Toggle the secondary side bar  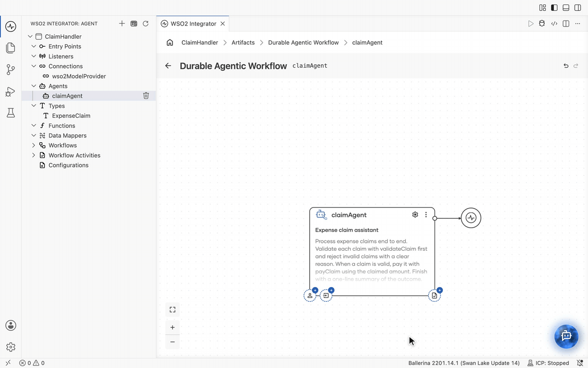tap(578, 7)
